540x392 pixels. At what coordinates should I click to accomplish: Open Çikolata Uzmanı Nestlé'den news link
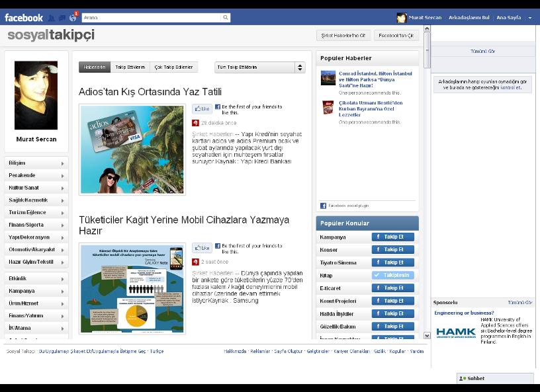click(x=371, y=109)
